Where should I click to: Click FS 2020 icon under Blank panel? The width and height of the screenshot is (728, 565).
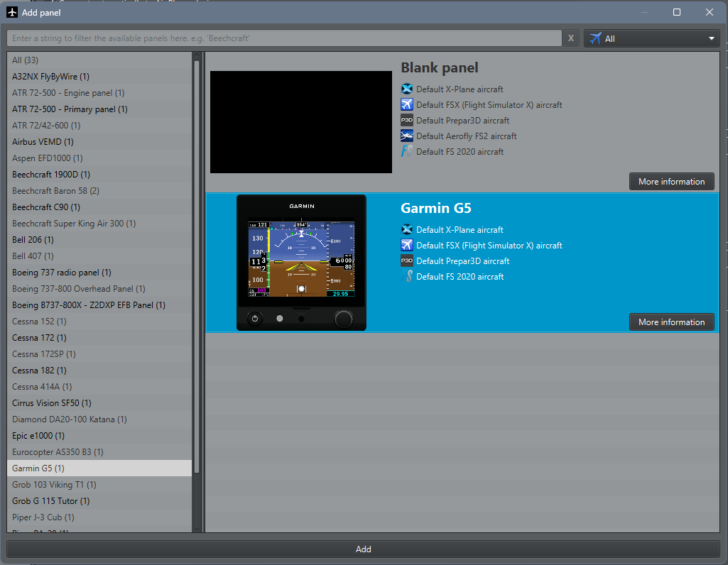[x=407, y=152]
